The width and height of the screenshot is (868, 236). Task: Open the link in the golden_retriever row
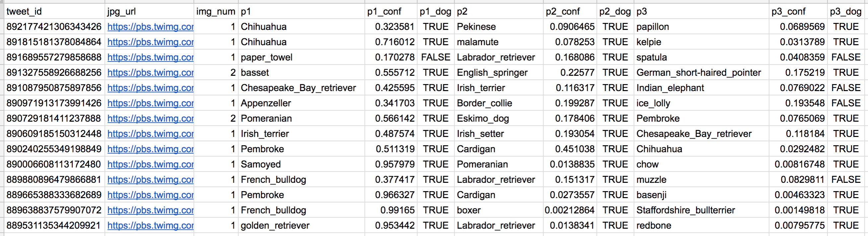pos(150,226)
